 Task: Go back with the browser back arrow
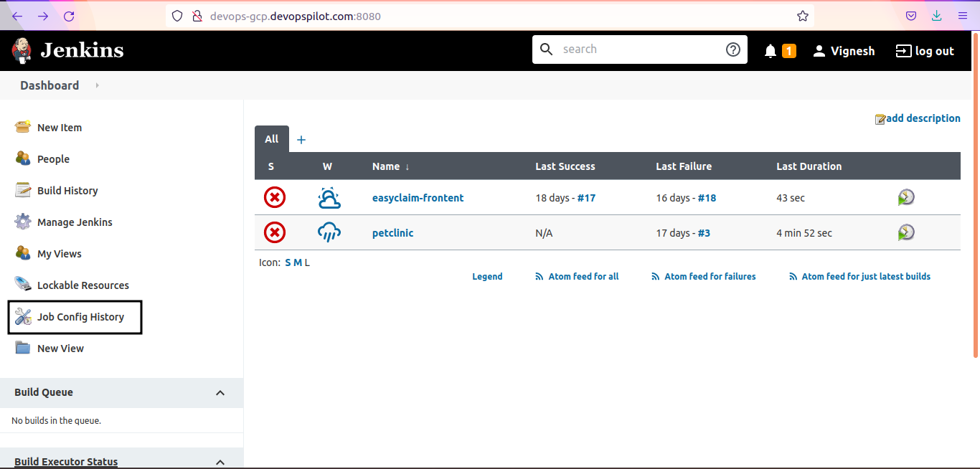click(17, 16)
